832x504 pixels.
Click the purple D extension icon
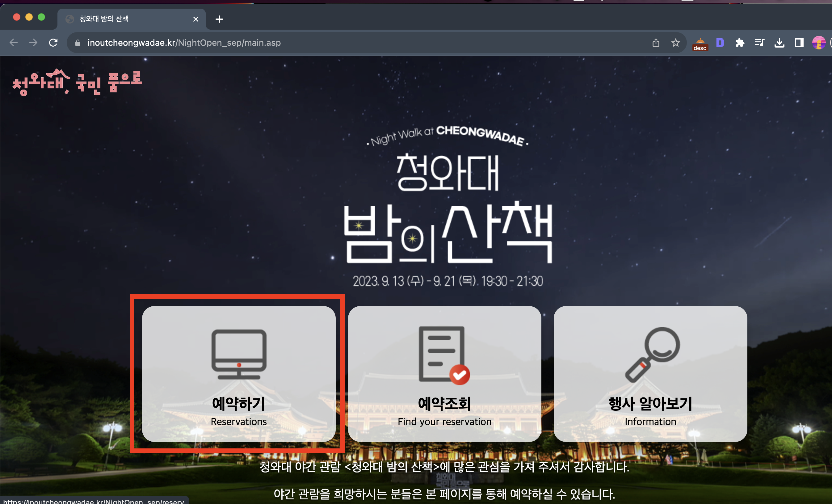coord(720,43)
